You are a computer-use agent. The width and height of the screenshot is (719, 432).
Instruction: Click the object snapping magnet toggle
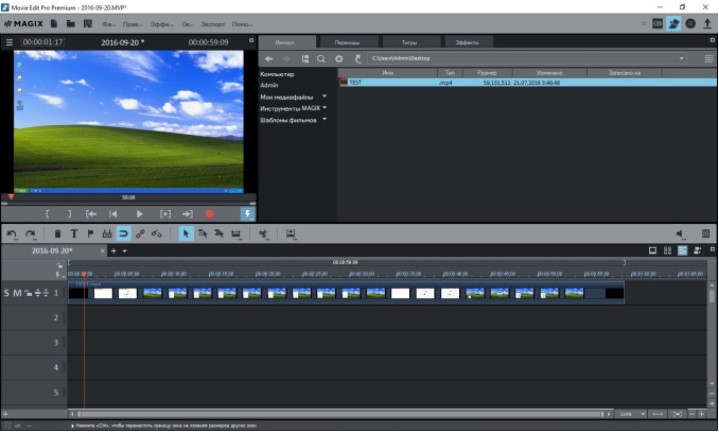click(123, 234)
